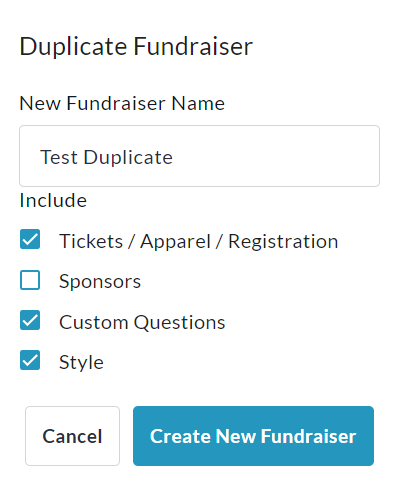Click the word 'Registration' in the first option
Screen dimensions: 395x484
(x=283, y=241)
